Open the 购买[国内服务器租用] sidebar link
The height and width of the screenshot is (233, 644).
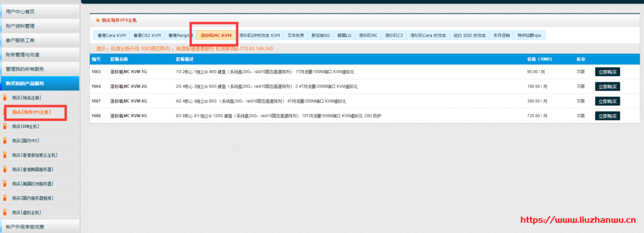click(x=33, y=198)
